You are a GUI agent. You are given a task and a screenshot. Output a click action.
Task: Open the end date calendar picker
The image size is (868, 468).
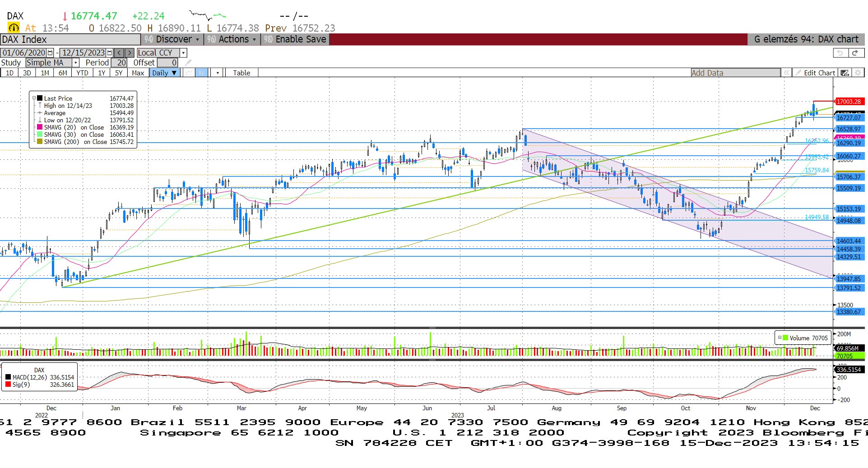pos(109,53)
